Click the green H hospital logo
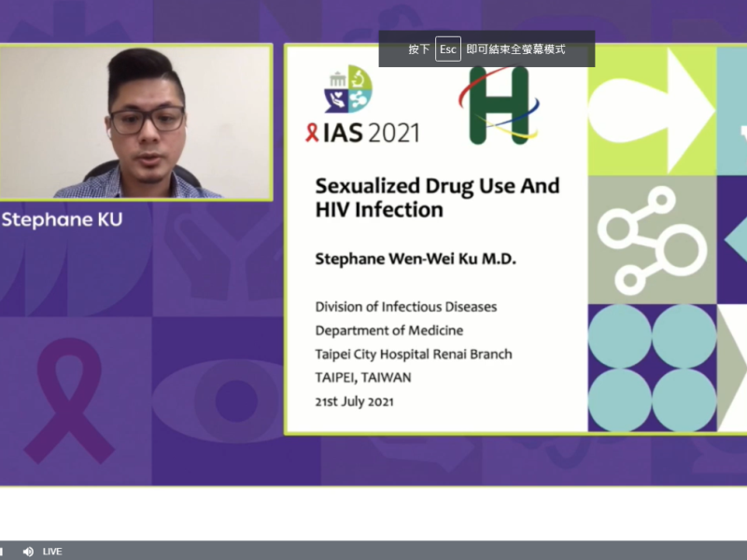Image resolution: width=747 pixels, height=560 pixels. click(x=499, y=107)
